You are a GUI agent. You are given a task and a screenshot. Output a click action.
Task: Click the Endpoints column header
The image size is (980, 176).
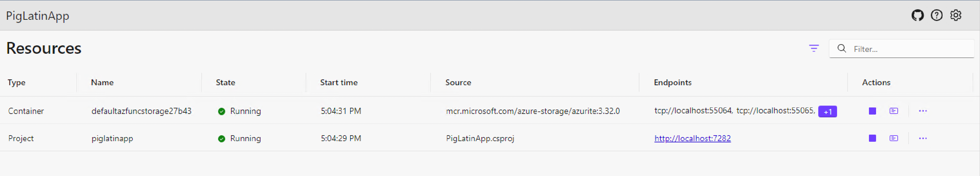[673, 82]
